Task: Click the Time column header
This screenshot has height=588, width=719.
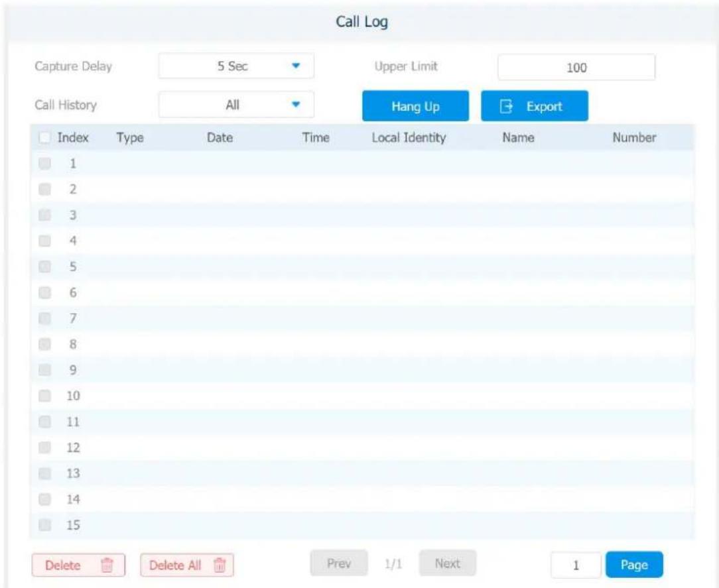Action: 316,137
